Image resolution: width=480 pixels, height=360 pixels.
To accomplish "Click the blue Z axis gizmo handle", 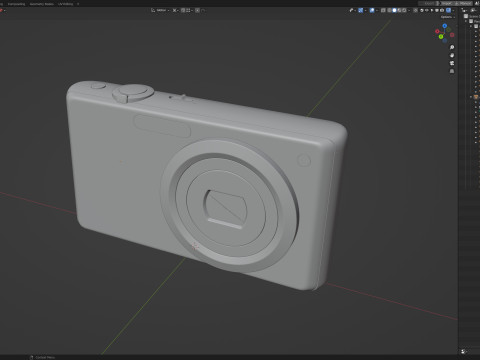I will (445, 26).
